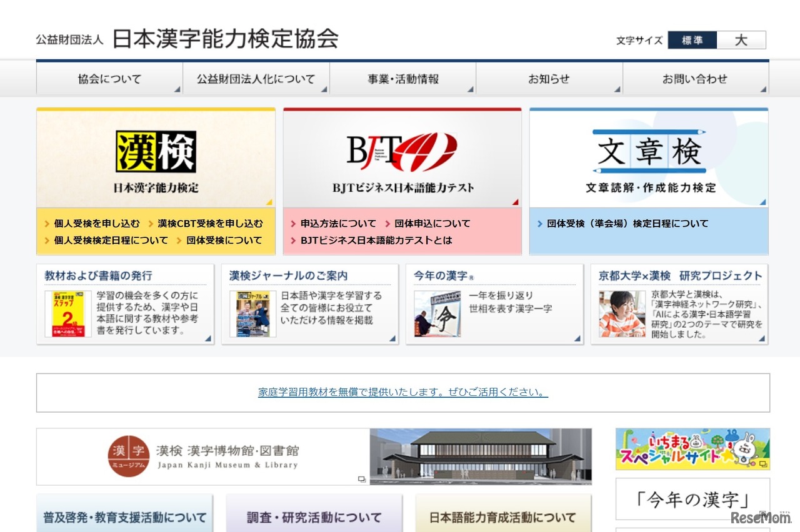800x532 pixels.
Task: Open the 文章検 logo banner
Action: pos(649,150)
